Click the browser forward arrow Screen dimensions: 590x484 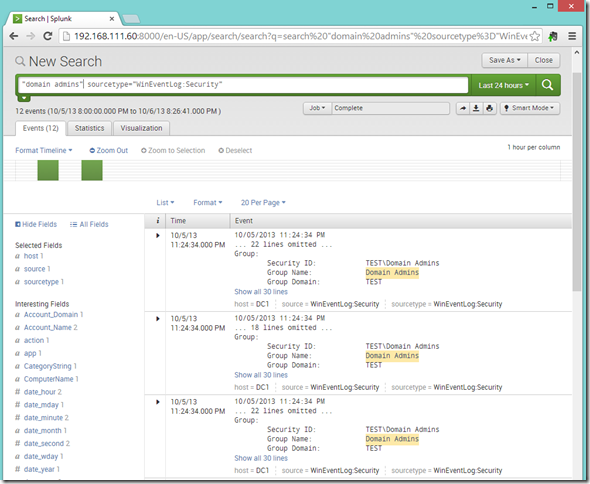pyautogui.click(x=30, y=36)
